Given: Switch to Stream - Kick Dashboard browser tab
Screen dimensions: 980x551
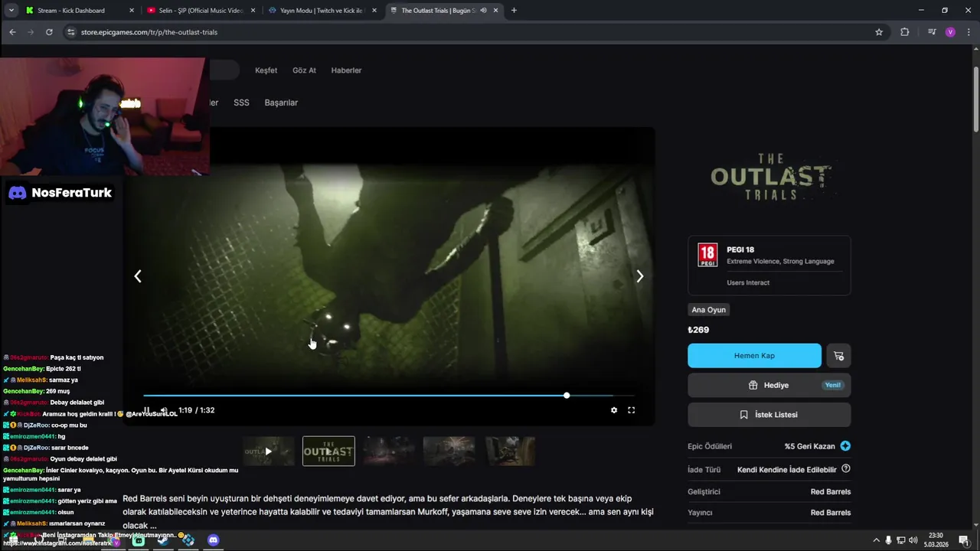Looking at the screenshot, I should pyautogui.click(x=80, y=11).
